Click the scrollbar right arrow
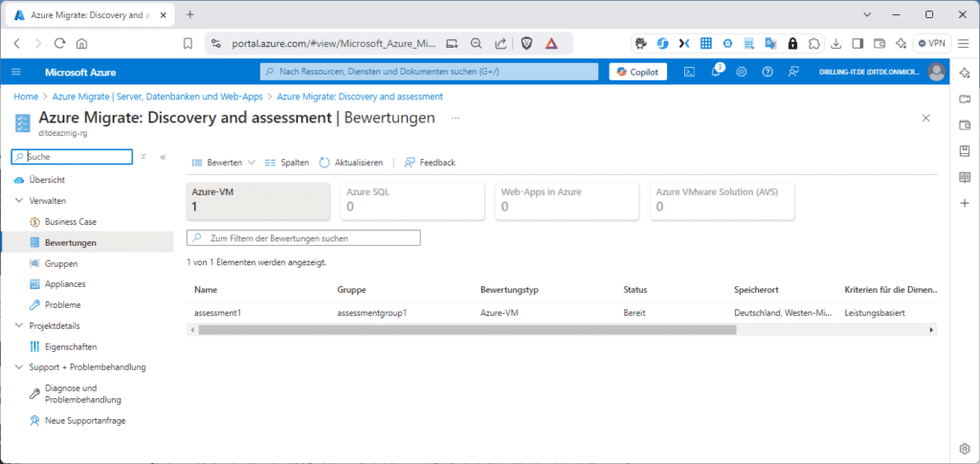The image size is (980, 464). [931, 330]
